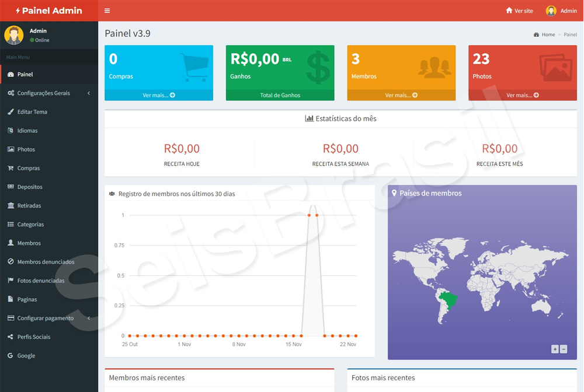Open the Admin user dropdown in header
The image size is (584, 392).
pos(561,10)
